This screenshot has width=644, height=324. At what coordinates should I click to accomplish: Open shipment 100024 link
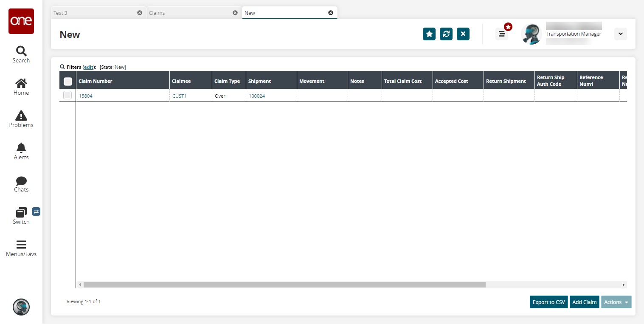pos(257,96)
